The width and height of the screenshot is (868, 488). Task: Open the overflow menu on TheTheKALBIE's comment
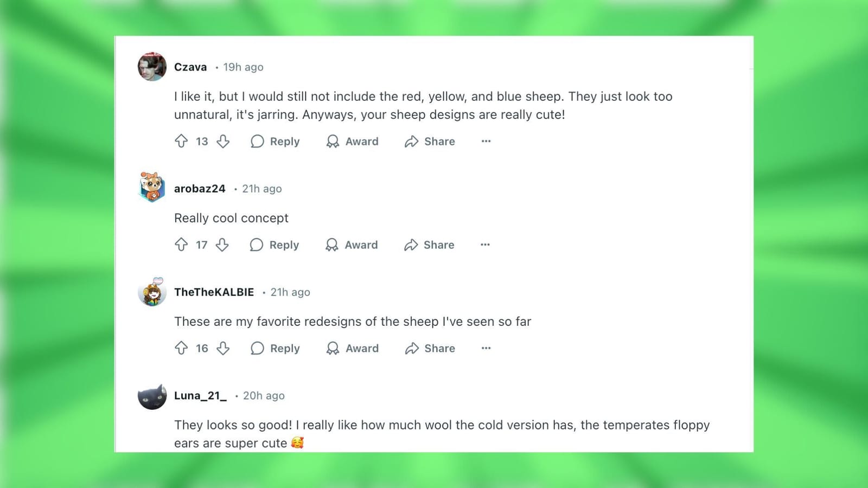point(486,348)
